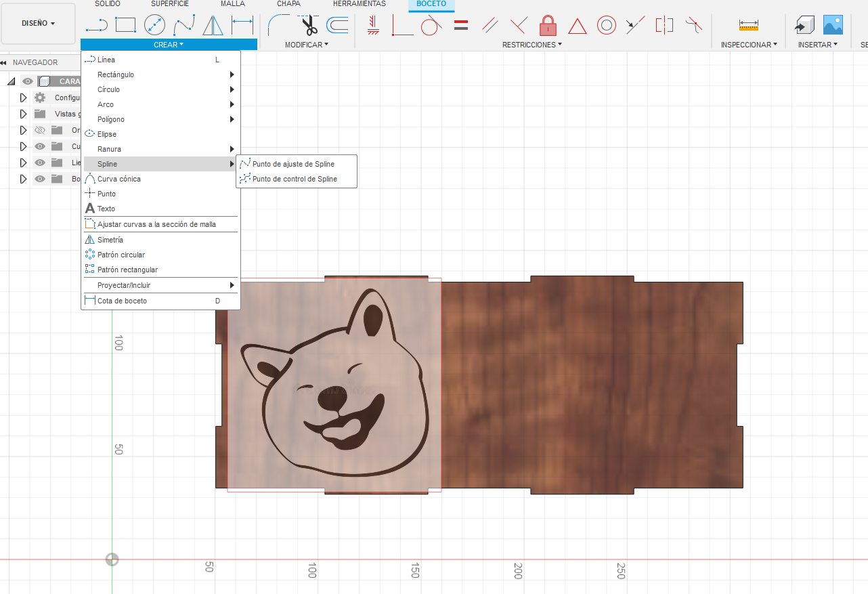This screenshot has height=594, width=868.
Task: Expand the RESTRICCIONES dropdown
Action: point(532,45)
